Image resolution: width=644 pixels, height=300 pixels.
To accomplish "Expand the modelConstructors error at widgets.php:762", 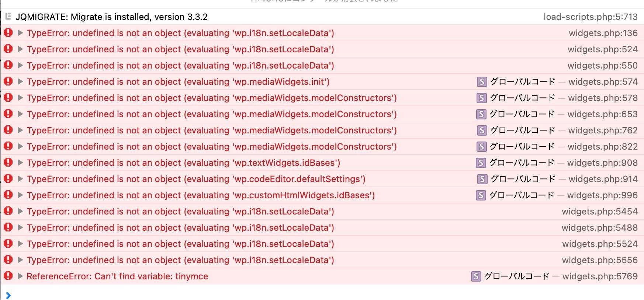I will tap(20, 130).
